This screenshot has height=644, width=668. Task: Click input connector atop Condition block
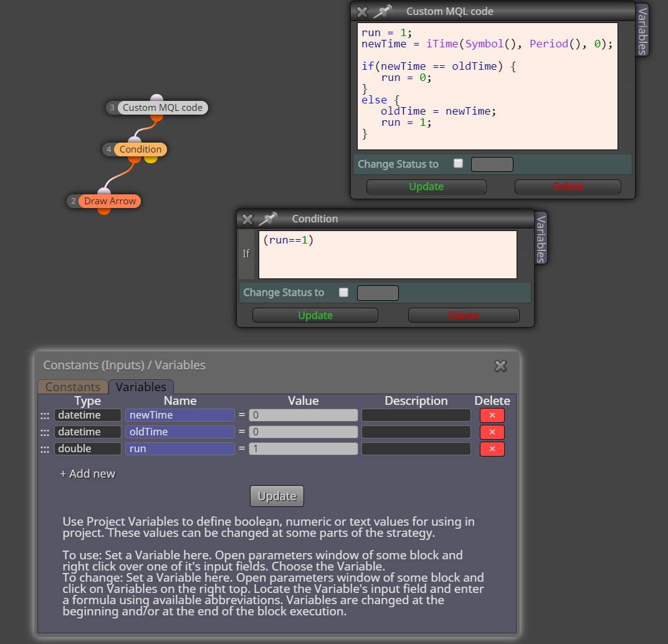[135, 140]
